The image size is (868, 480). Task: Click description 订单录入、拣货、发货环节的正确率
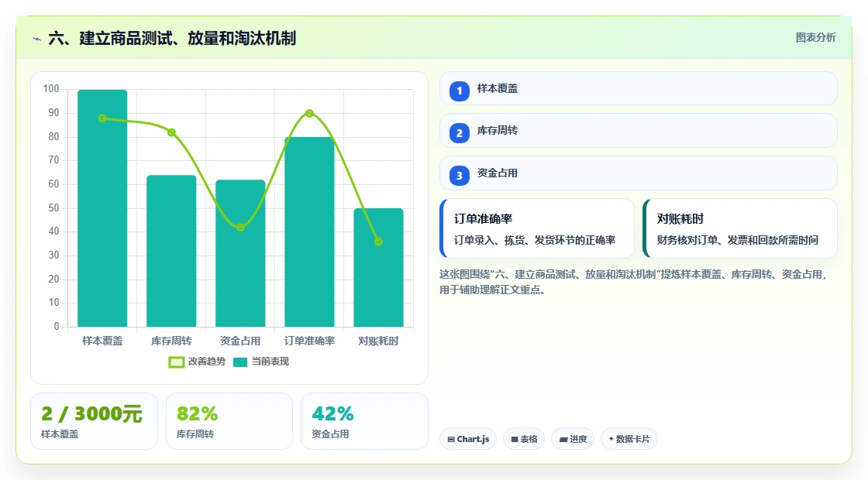click(535, 240)
